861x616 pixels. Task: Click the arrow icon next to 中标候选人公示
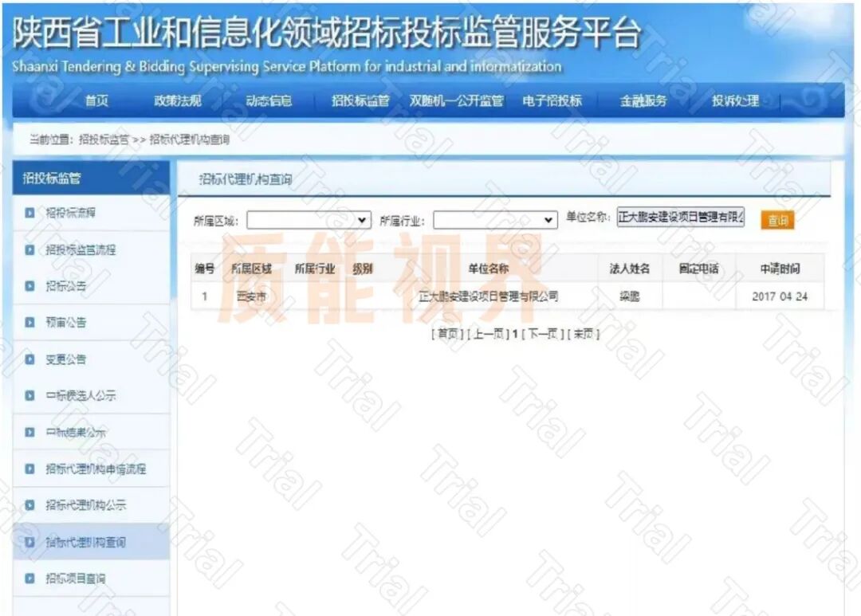coord(30,397)
